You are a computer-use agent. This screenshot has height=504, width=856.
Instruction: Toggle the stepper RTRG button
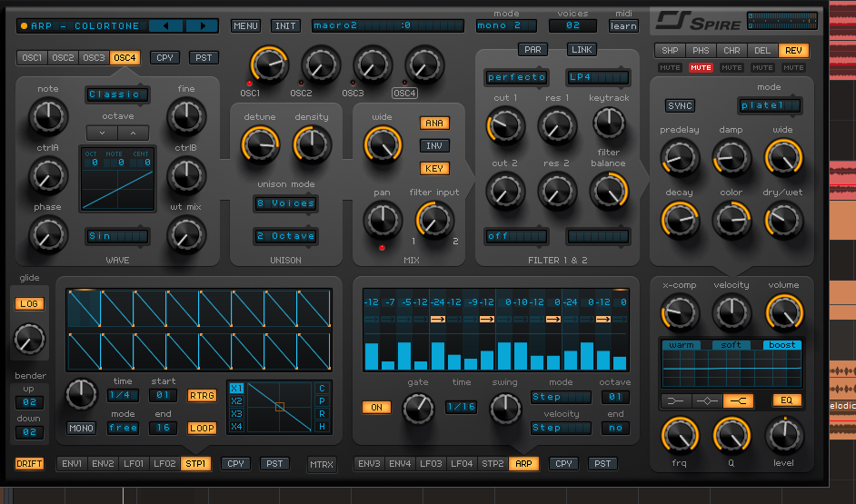click(202, 395)
